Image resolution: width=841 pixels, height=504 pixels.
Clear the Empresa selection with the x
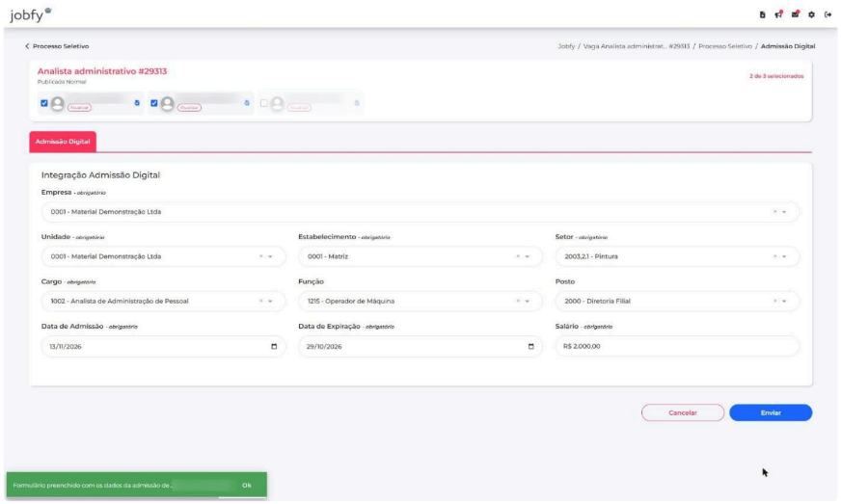(x=774, y=212)
